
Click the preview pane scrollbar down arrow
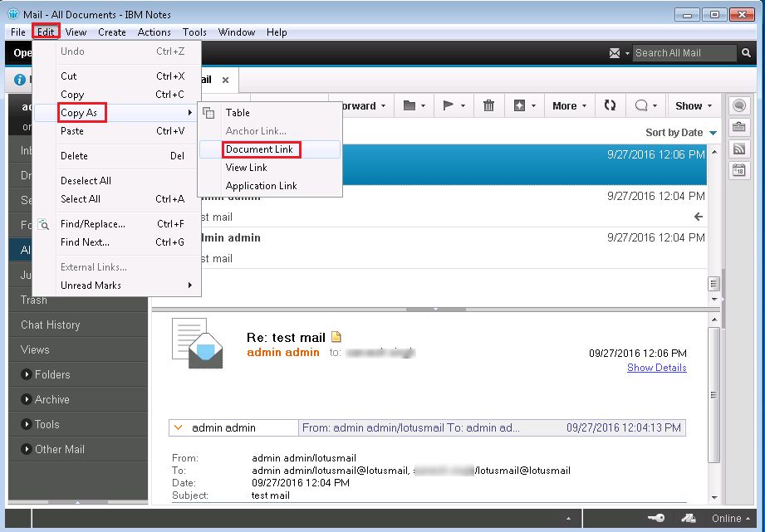(x=714, y=497)
